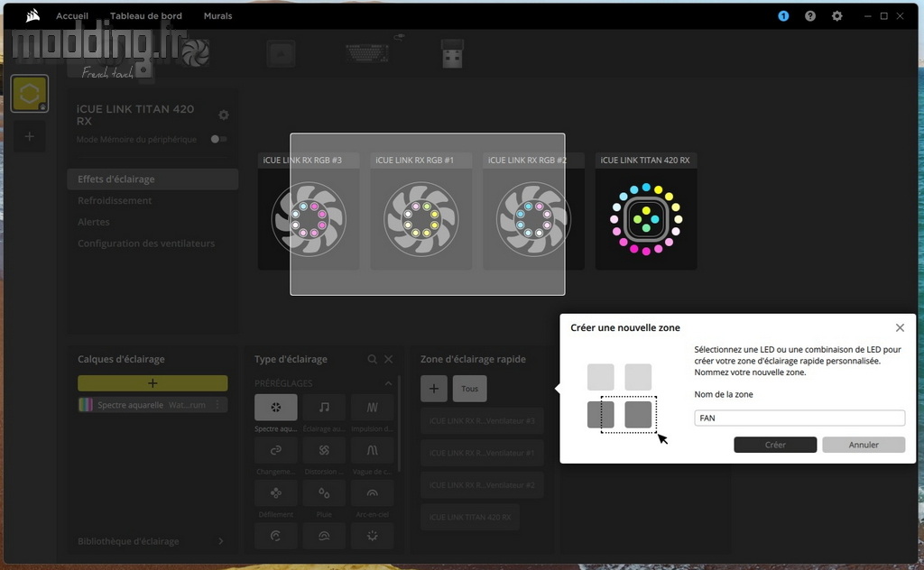The height and width of the screenshot is (570, 924).
Task: Select the Spectre aquarelle lighting preset
Action: click(x=276, y=407)
